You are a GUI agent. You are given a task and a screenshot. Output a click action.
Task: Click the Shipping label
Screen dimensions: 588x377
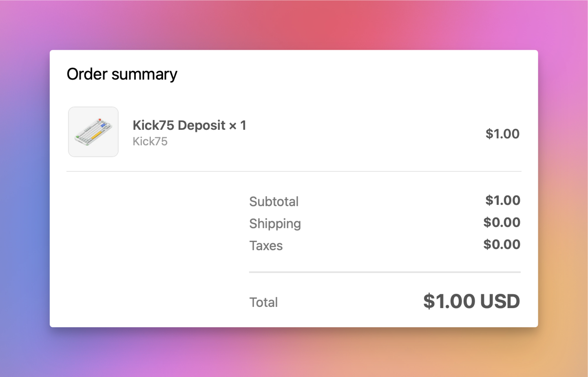coord(275,224)
